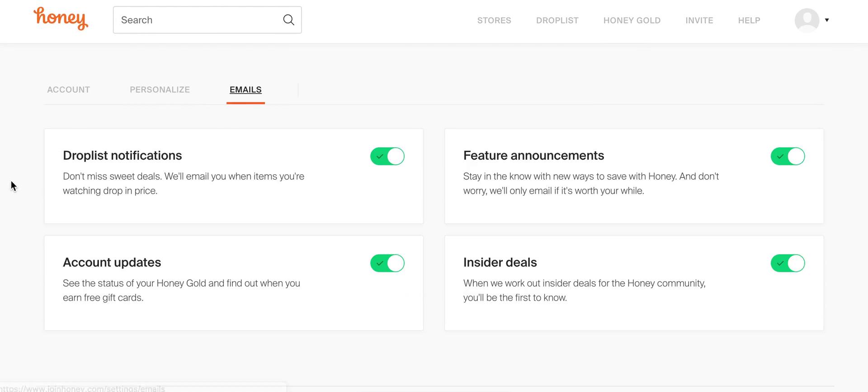Image resolution: width=868 pixels, height=392 pixels.
Task: Open the Help section
Action: pyautogui.click(x=749, y=20)
